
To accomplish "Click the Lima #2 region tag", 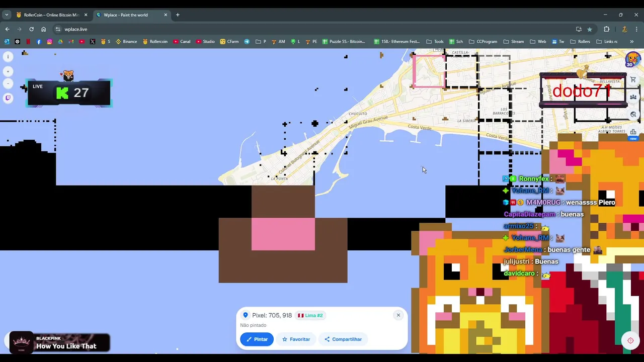I will (x=310, y=315).
